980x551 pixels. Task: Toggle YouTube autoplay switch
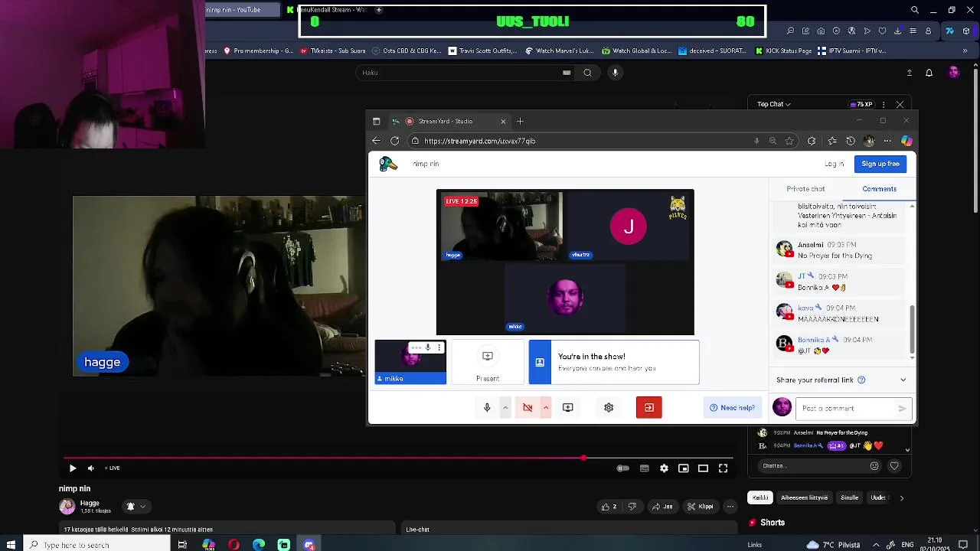(623, 468)
